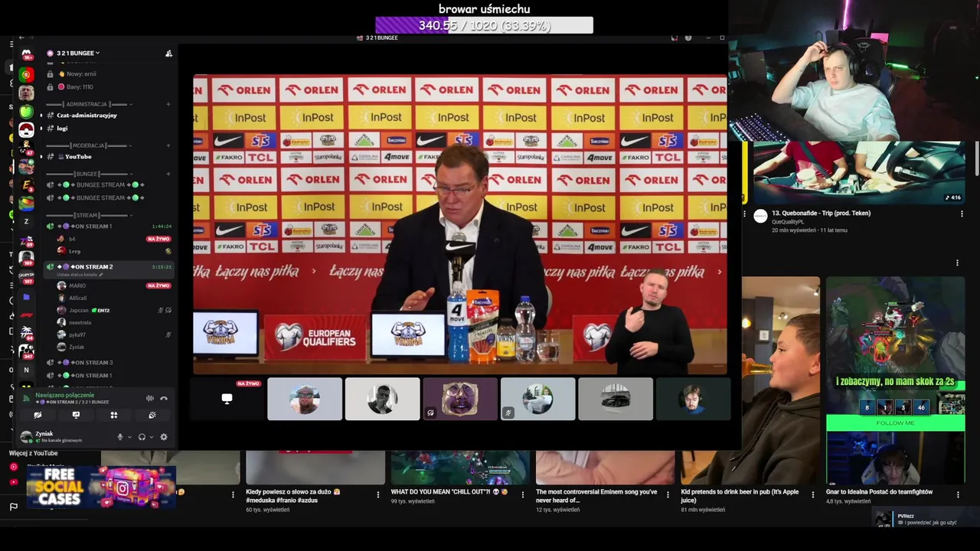Open options for Quebonafide Trip video
980x551 pixels.
coord(962,214)
